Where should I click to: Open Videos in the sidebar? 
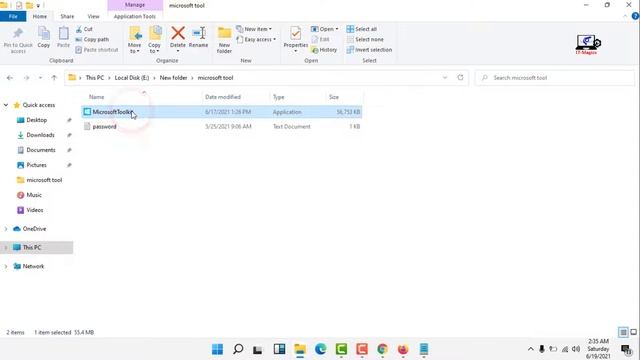point(34,210)
